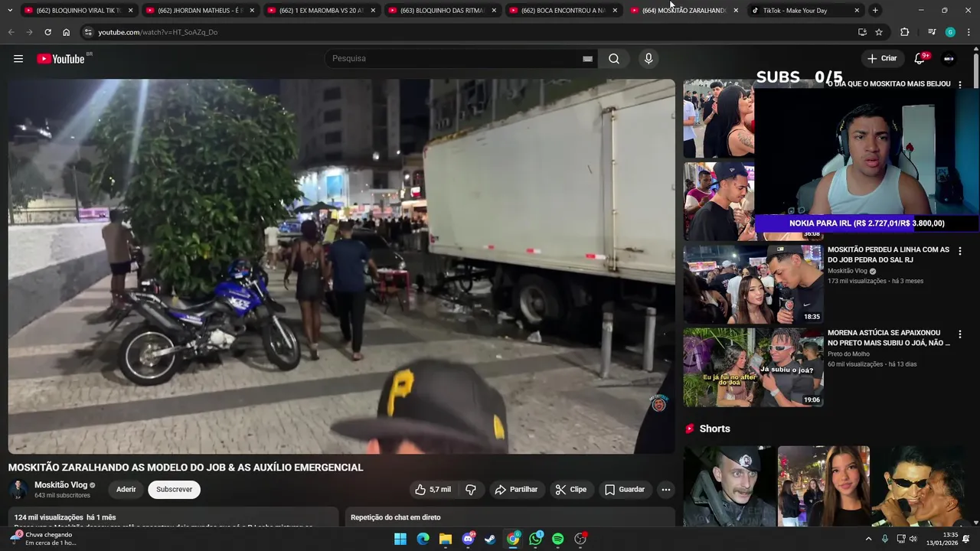Open Discord from the taskbar

click(468, 540)
